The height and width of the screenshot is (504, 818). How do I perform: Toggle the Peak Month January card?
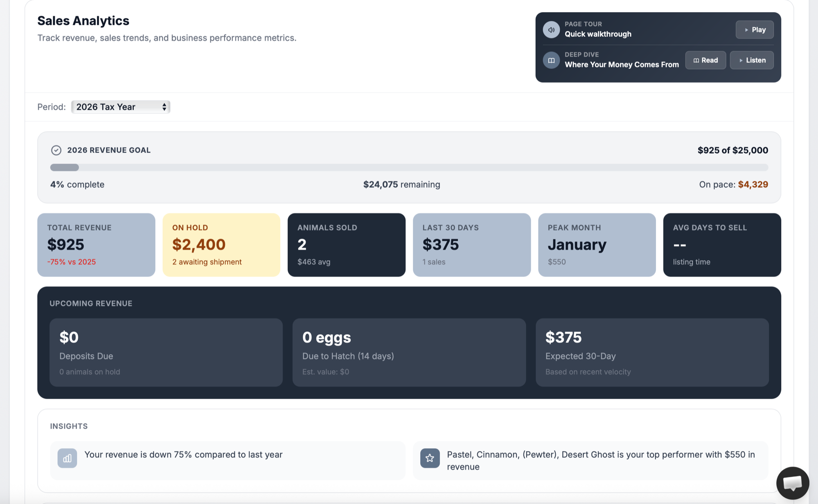pos(597,245)
